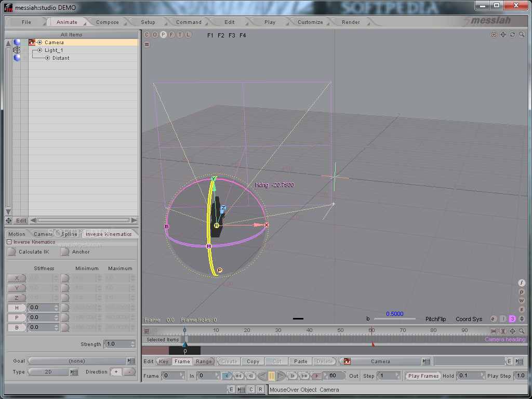Image resolution: width=532 pixels, height=399 pixels.
Task: Click the Paste button
Action: pyautogui.click(x=301, y=362)
